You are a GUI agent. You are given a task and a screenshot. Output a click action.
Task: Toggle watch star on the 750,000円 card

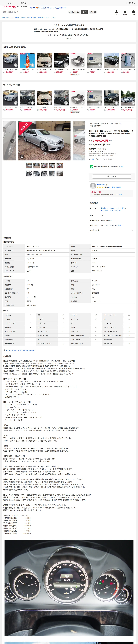(x=16, y=103)
